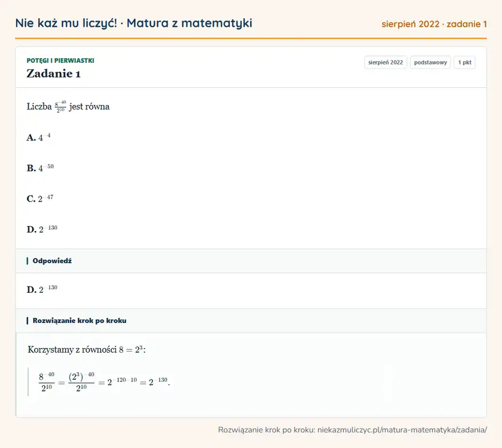Click the 'sierpień 2022' tag badge

click(386, 62)
